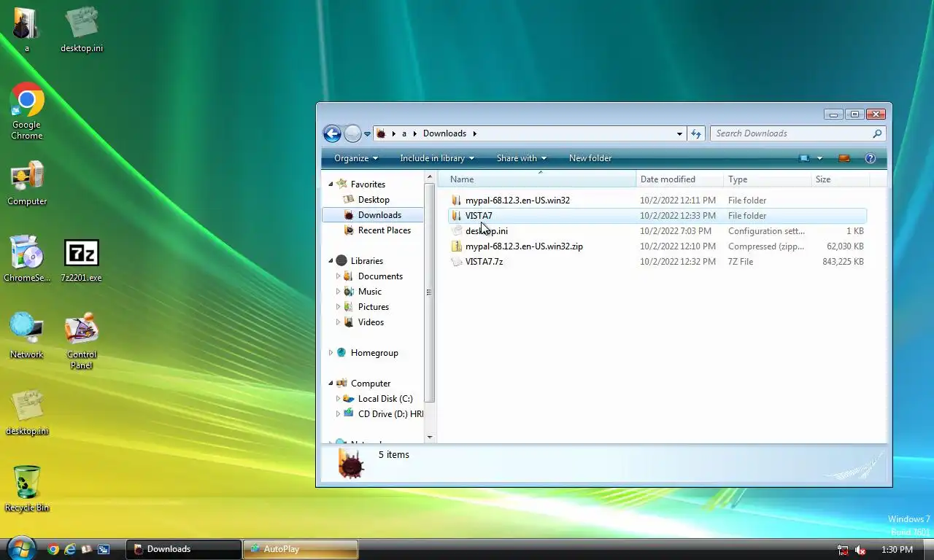
Task: Click the 'a' segment in address breadcrumb
Action: coord(404,133)
